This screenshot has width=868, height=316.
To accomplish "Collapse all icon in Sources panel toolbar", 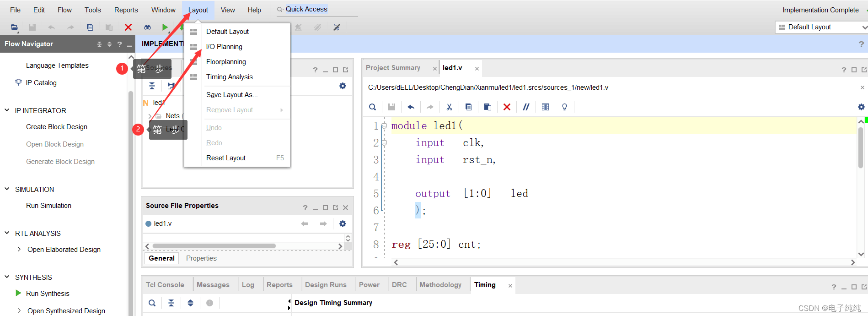I will (x=152, y=86).
